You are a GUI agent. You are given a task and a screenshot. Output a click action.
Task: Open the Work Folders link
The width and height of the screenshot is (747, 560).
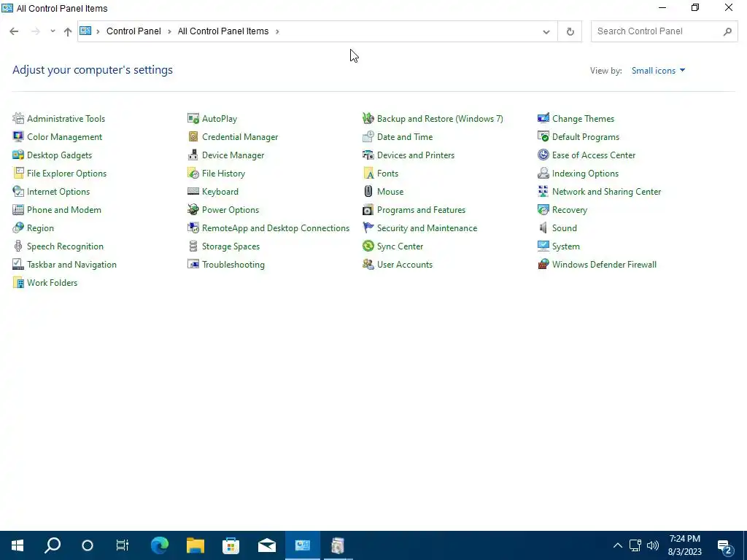[52, 283]
